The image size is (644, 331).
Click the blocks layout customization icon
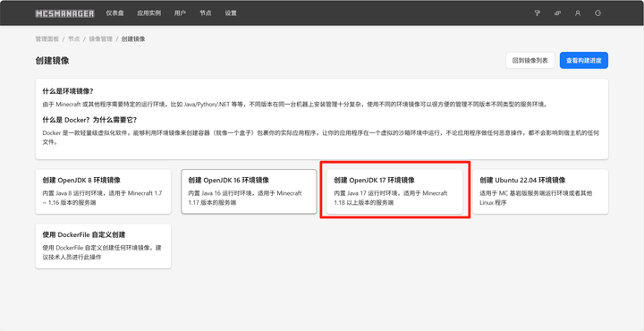pyautogui.click(x=557, y=13)
